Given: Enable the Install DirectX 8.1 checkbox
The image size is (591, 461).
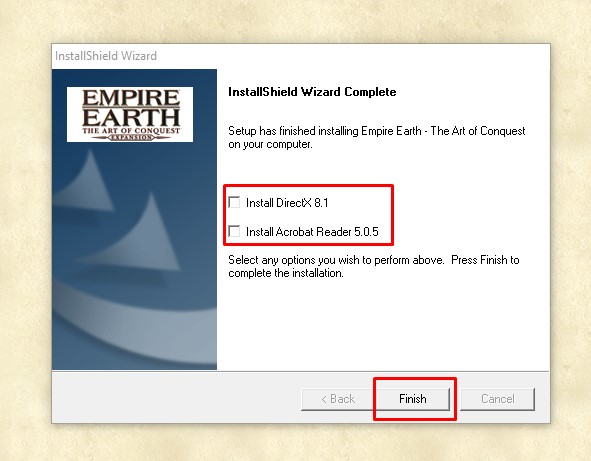Looking at the screenshot, I should pos(234,202).
